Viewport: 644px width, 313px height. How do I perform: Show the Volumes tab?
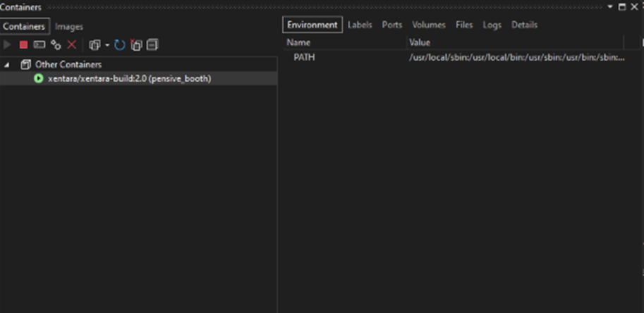tap(429, 25)
